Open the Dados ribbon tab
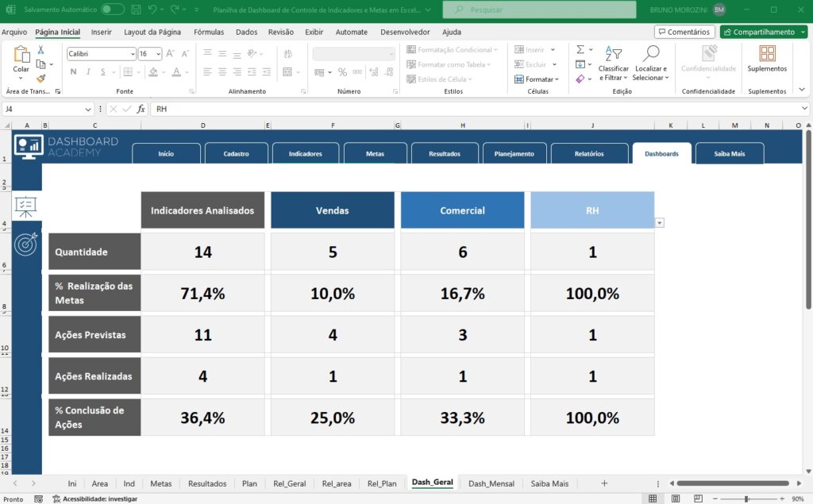 click(x=246, y=32)
